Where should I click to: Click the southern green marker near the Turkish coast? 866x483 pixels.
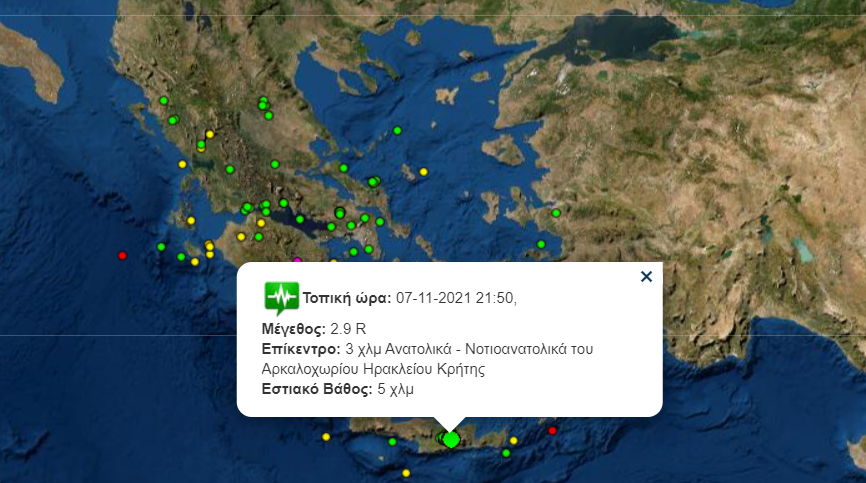click(x=541, y=244)
